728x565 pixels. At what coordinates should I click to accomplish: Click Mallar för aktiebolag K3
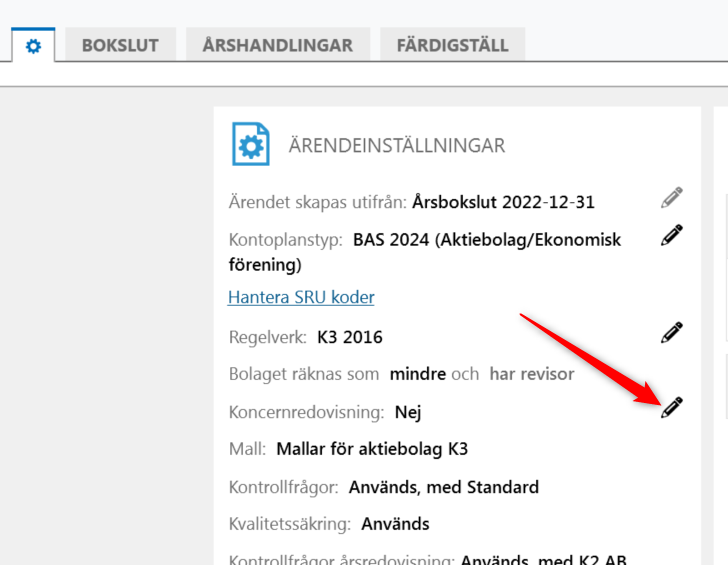click(372, 449)
